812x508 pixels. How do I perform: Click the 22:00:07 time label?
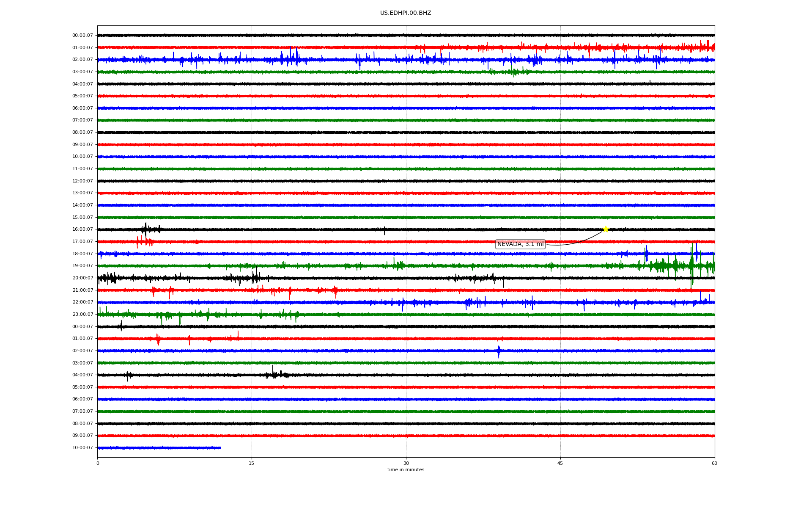pos(82,302)
